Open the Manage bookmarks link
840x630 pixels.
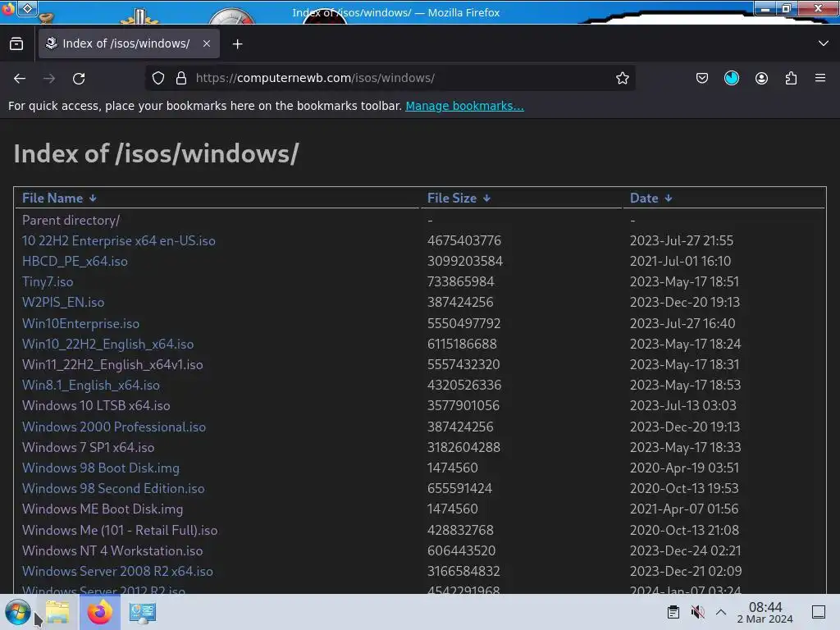click(x=464, y=106)
